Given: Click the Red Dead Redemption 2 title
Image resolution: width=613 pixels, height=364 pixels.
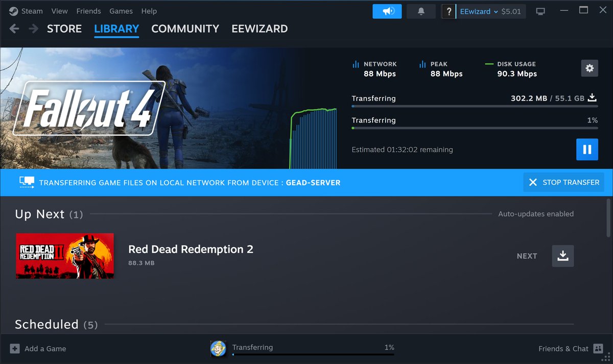Looking at the screenshot, I should (x=191, y=249).
